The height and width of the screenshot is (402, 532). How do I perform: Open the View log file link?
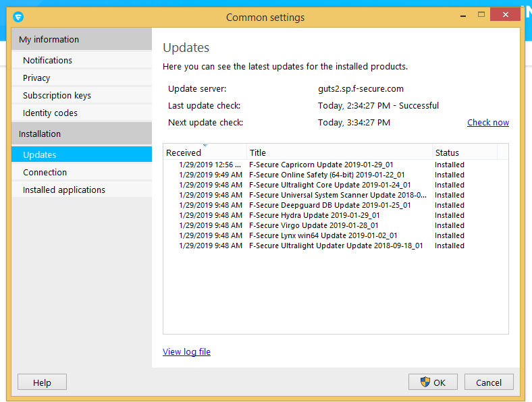click(186, 351)
